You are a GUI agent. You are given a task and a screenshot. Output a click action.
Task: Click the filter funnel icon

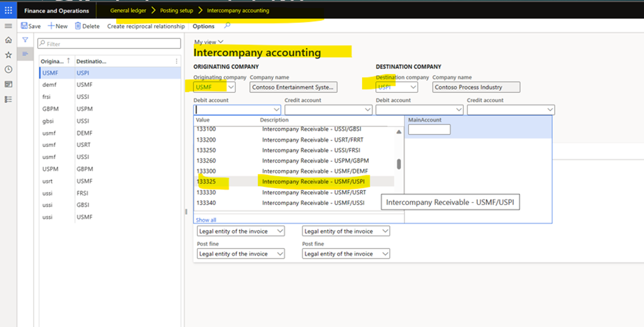[25, 40]
